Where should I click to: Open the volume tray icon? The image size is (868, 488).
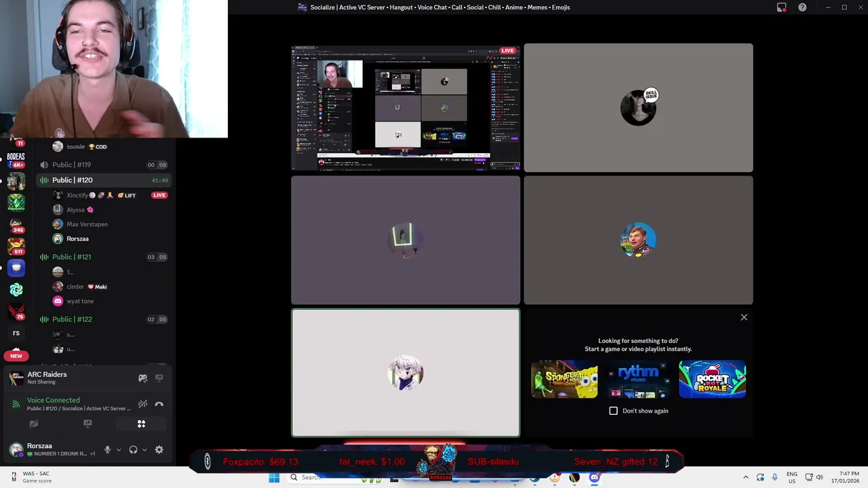coord(820,478)
